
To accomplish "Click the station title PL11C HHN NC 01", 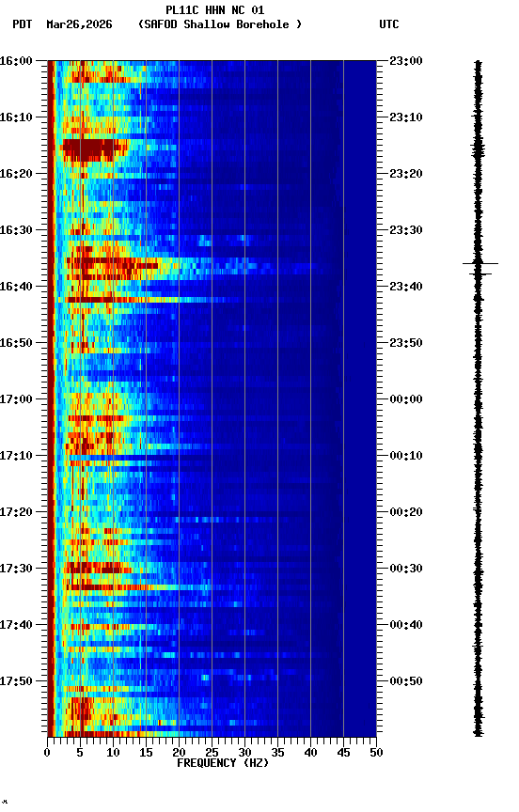I will point(215,10).
